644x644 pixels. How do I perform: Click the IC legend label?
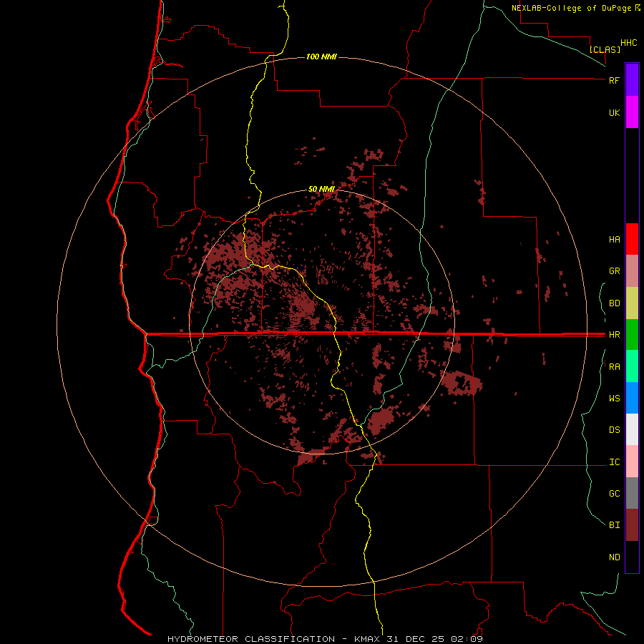click(614, 462)
